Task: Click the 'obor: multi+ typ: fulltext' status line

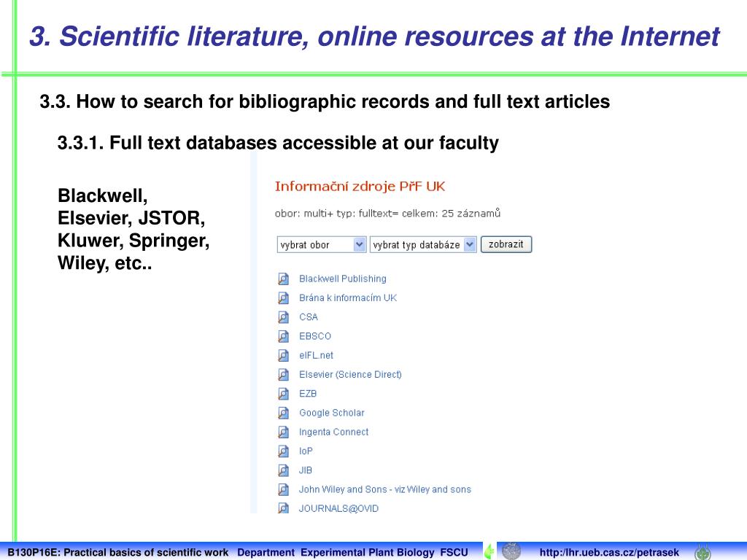Action: point(387,214)
